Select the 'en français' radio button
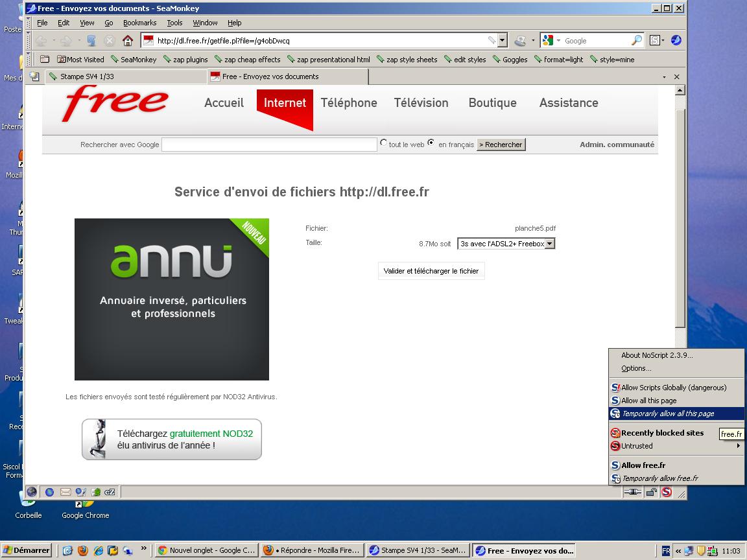The width and height of the screenshot is (747, 560). coord(431,143)
